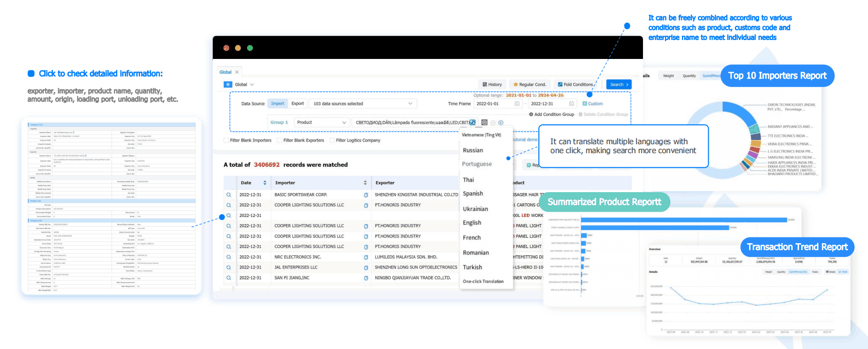Click the translate icon in the keyword field
The height and width of the screenshot is (349, 868).
472,123
